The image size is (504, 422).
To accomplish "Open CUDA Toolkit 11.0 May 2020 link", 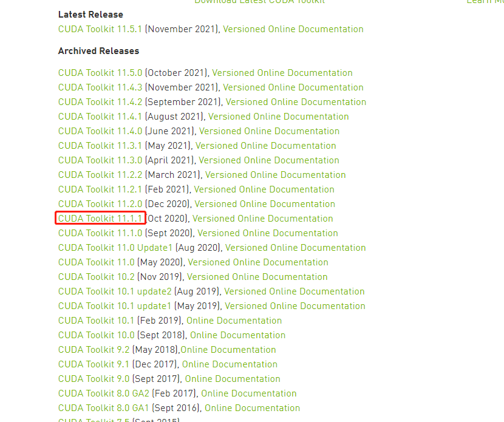I will [96, 262].
